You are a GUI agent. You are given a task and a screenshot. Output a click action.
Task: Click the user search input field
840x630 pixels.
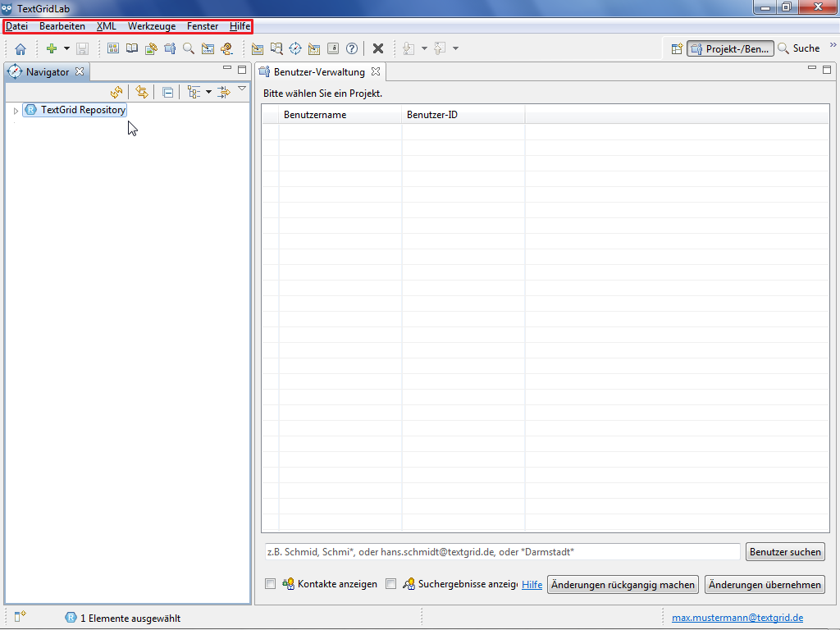tap(500, 552)
